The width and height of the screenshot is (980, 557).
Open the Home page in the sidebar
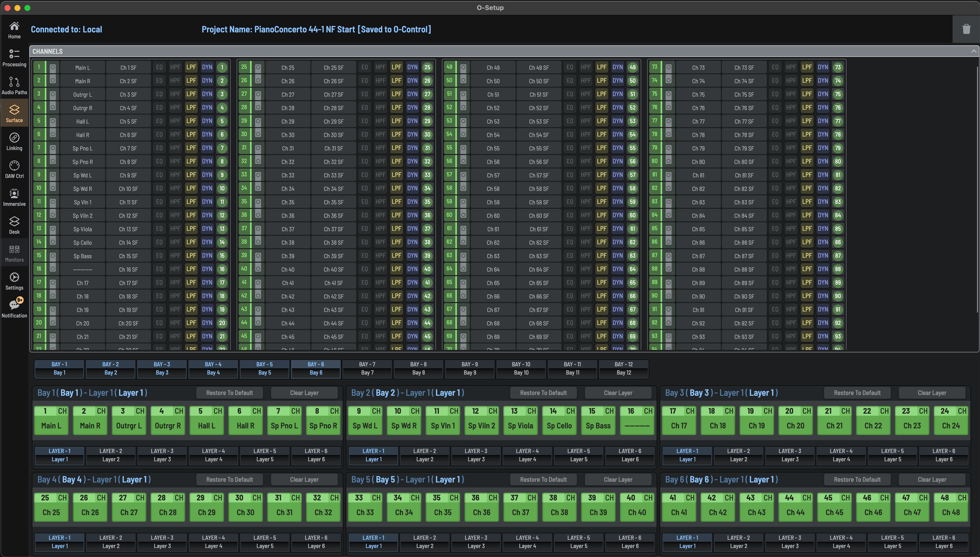coord(14,30)
